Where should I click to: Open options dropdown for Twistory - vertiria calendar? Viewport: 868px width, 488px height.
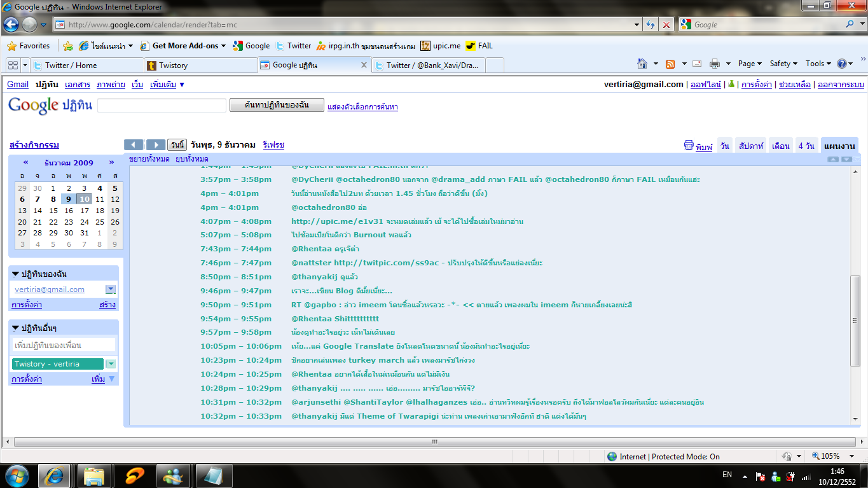111,364
